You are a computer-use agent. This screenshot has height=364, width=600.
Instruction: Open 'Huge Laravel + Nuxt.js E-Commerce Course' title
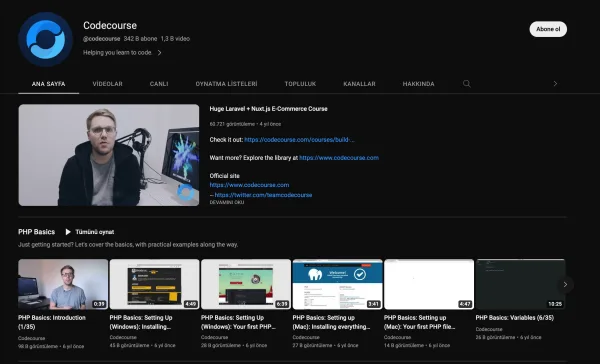pyautogui.click(x=269, y=109)
